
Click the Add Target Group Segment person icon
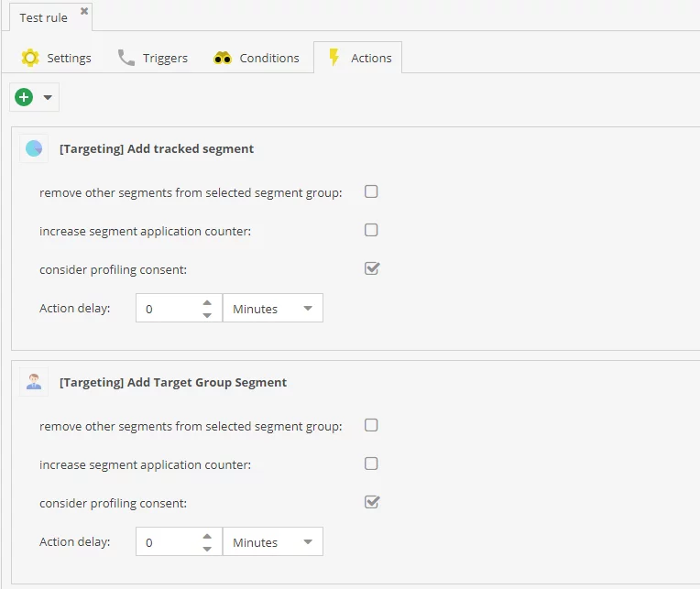click(x=34, y=382)
